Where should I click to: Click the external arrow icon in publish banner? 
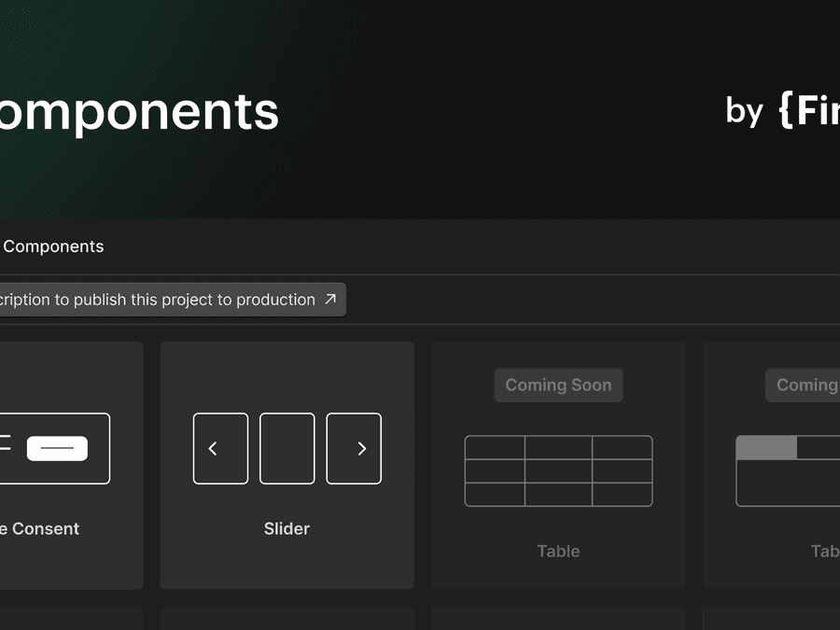330,299
